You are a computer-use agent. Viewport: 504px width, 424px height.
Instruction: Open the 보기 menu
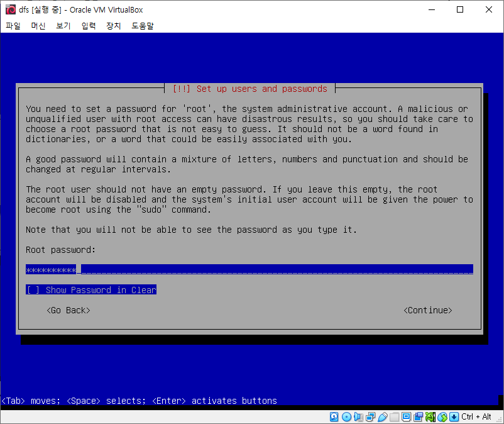tap(63, 26)
